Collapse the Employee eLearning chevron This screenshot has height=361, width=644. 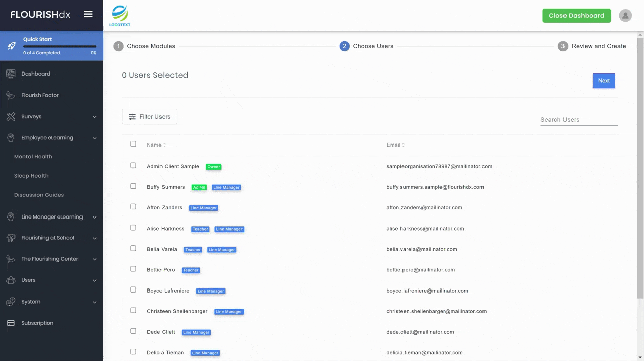94,138
